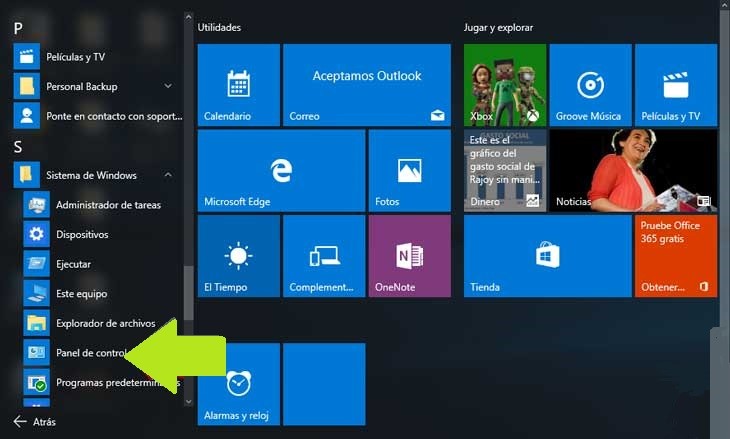730x439 pixels.
Task: Open the Alarmas y reloj tile
Action: (x=238, y=384)
